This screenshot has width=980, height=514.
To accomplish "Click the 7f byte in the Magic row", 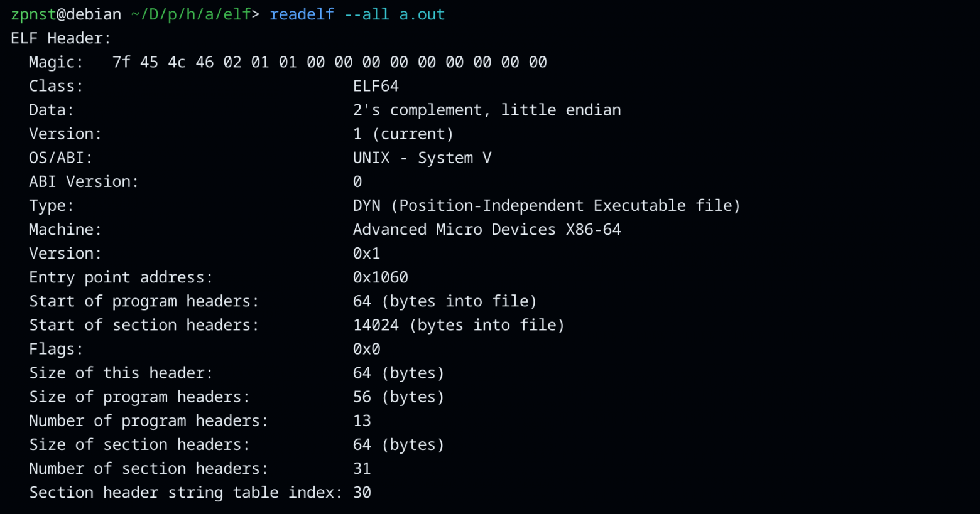I will (x=121, y=62).
